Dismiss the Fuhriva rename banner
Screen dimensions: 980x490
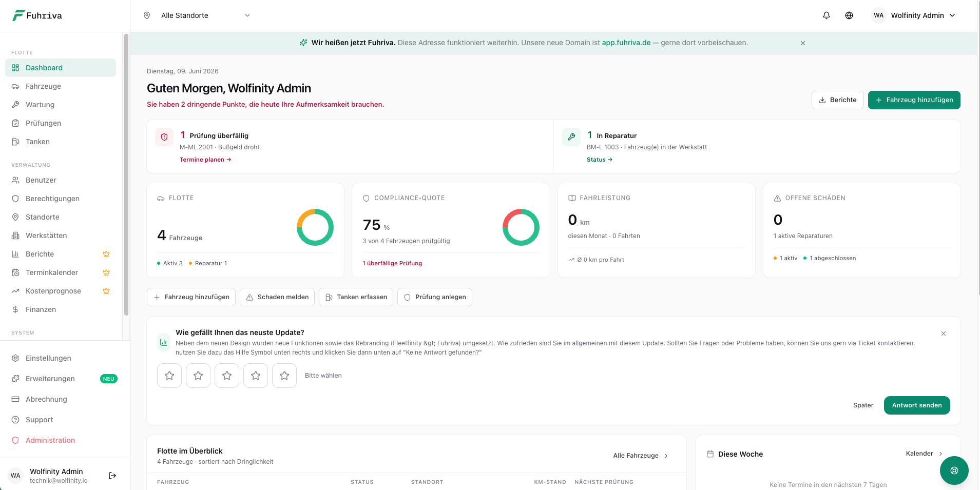click(x=803, y=43)
